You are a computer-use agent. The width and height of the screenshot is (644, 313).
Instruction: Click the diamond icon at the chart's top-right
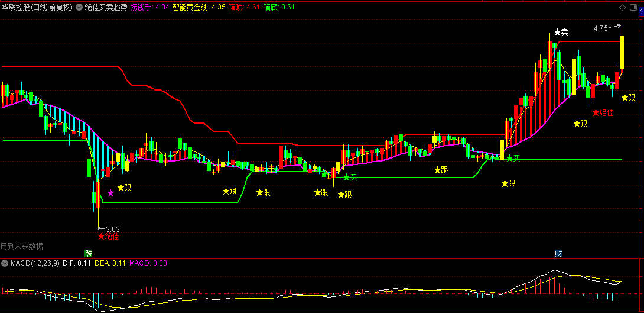(622, 8)
